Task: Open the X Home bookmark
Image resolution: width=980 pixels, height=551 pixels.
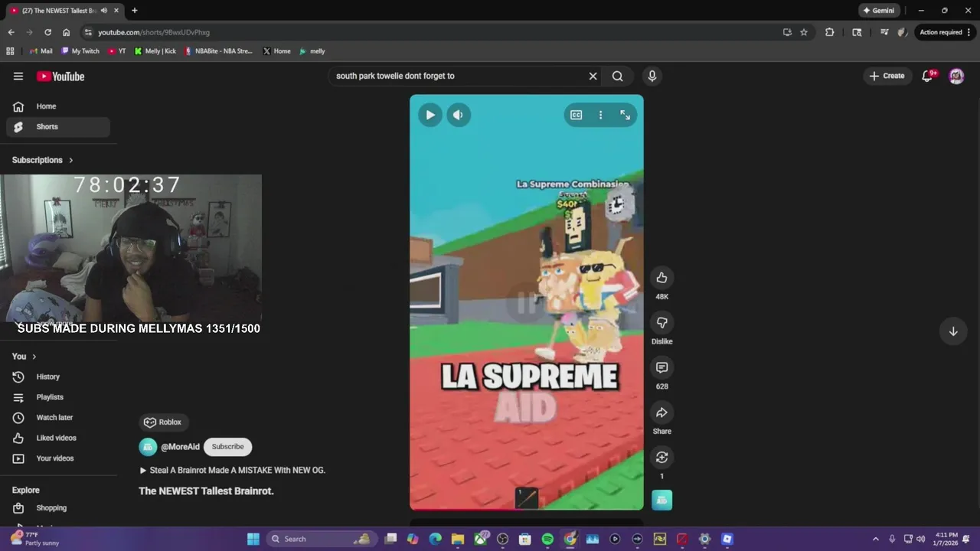Action: coord(277,51)
